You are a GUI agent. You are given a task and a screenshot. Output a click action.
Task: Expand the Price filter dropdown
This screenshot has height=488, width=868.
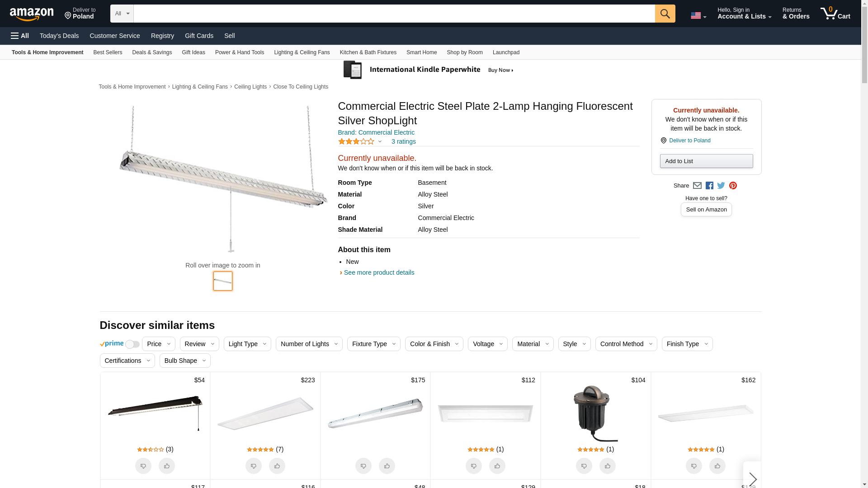pyautogui.click(x=159, y=344)
